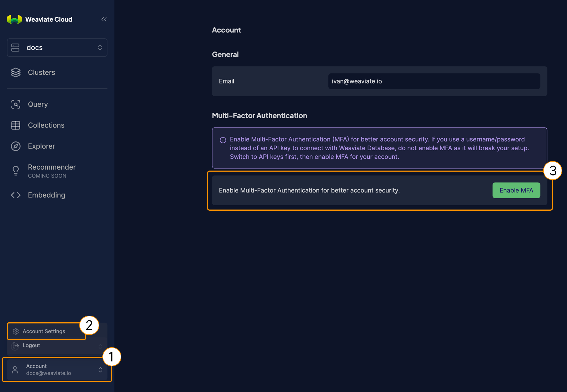
Task: Collapse the sidebar with double-chevron icon
Action: (x=104, y=19)
